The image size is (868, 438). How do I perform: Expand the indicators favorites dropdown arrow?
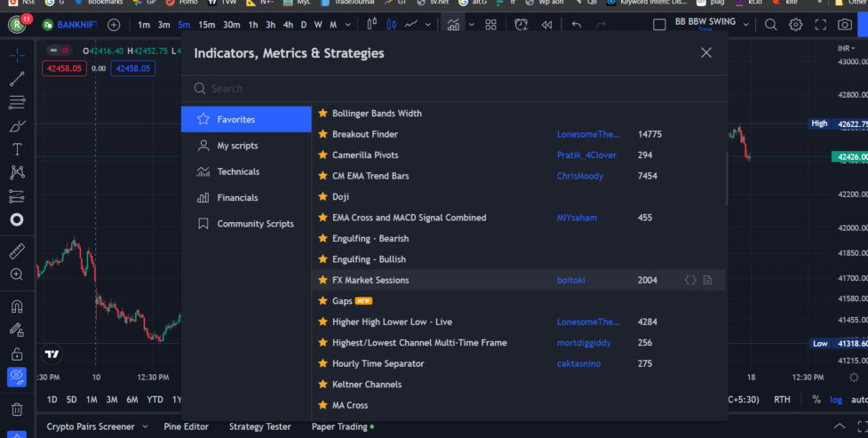pos(472,25)
